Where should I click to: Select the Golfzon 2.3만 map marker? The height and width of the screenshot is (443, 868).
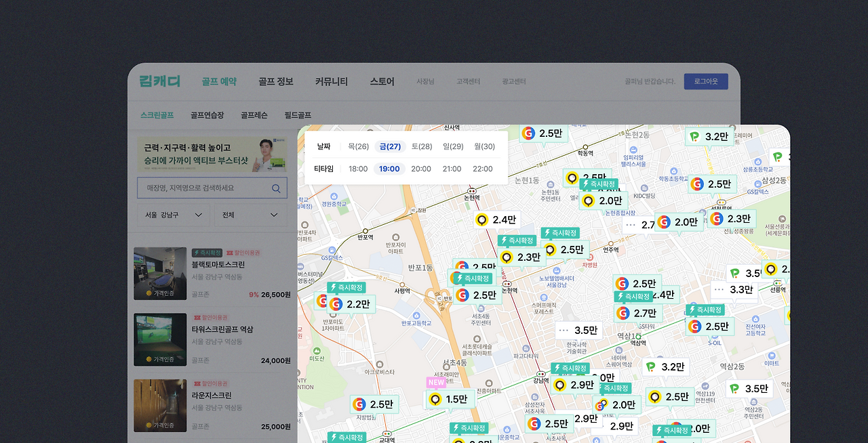732,219
